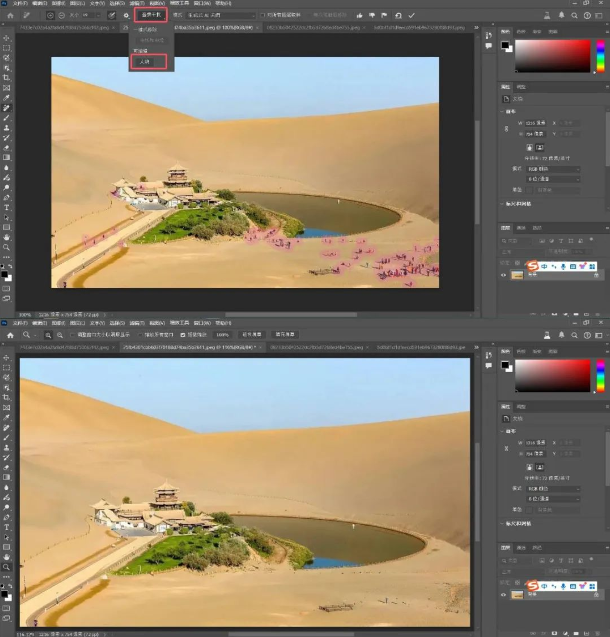Click the 100% button in the lower options bar

(222, 334)
